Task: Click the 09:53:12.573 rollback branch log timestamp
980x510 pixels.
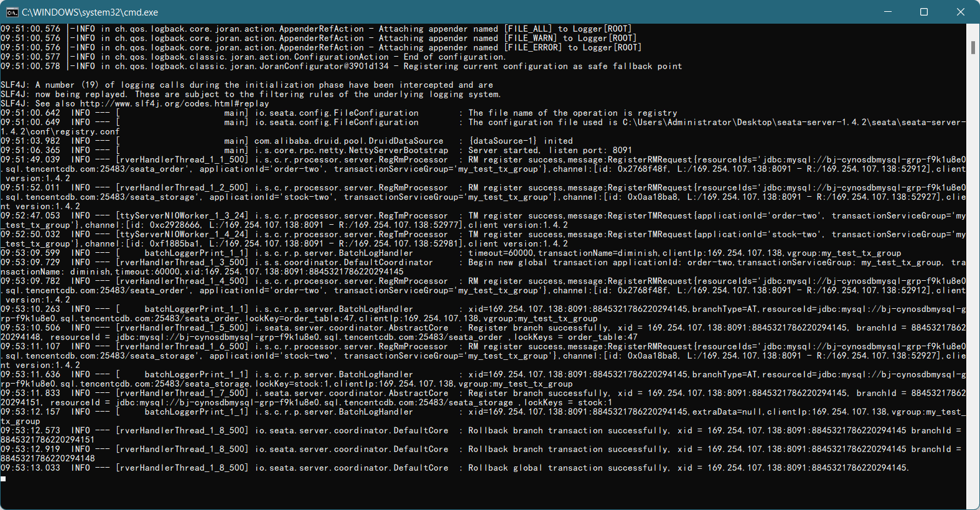Action: tap(30, 430)
